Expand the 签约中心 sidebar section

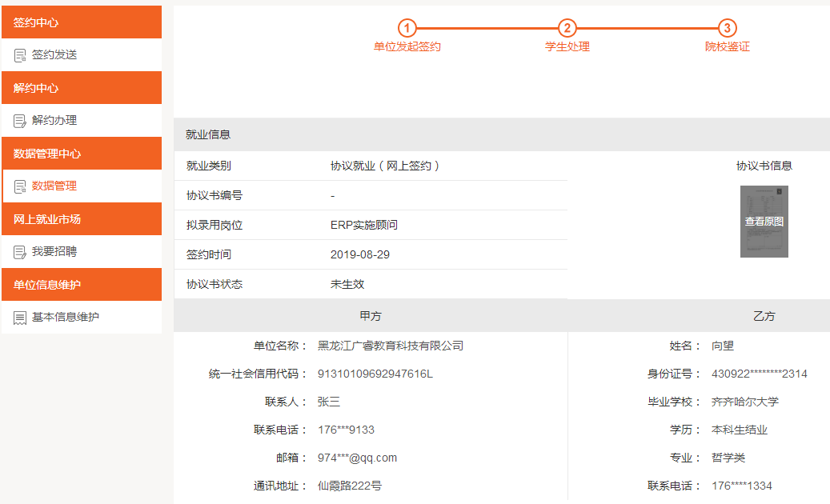coord(81,22)
